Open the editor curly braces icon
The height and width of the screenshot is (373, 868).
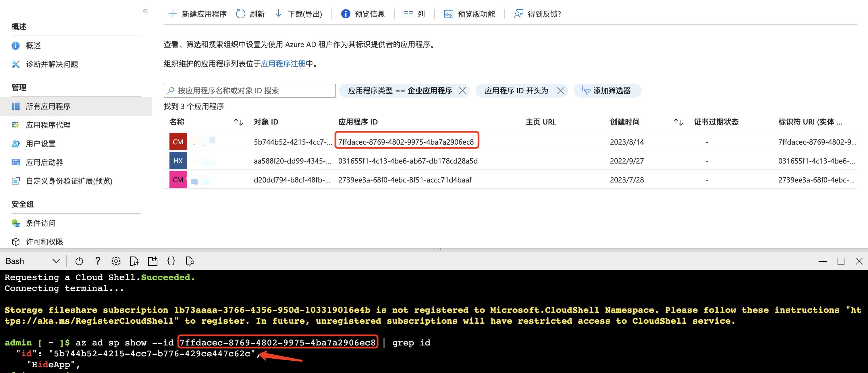click(x=171, y=261)
